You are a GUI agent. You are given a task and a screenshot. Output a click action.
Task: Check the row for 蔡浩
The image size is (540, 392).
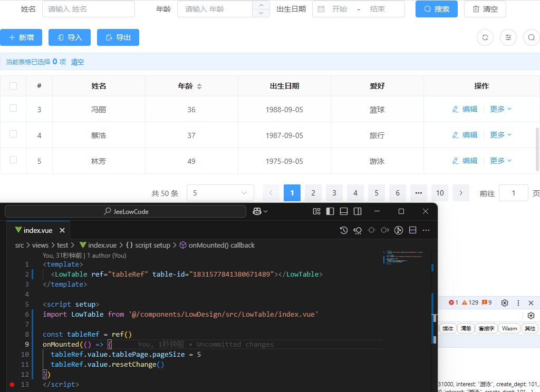(x=13, y=134)
